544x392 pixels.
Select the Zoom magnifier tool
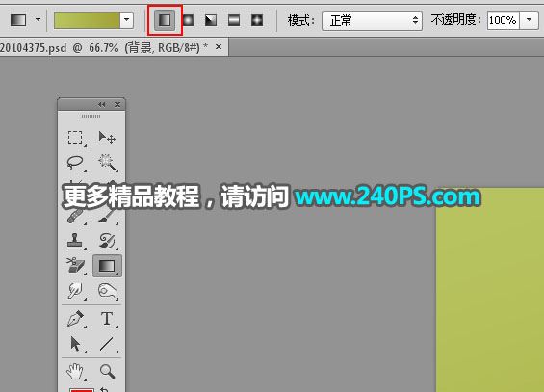point(107,371)
